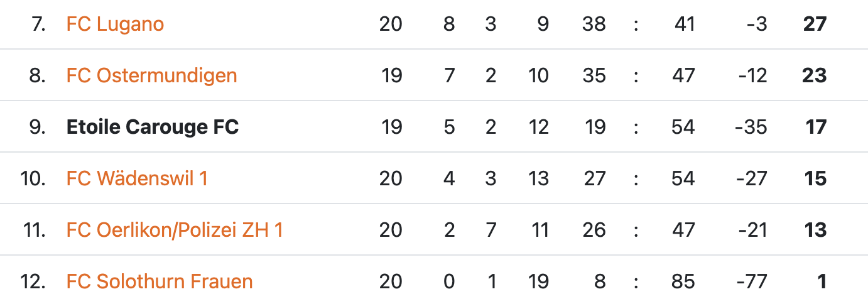Click rank number 12 in the table
This screenshot has width=868, height=304.
pyautogui.click(x=33, y=281)
